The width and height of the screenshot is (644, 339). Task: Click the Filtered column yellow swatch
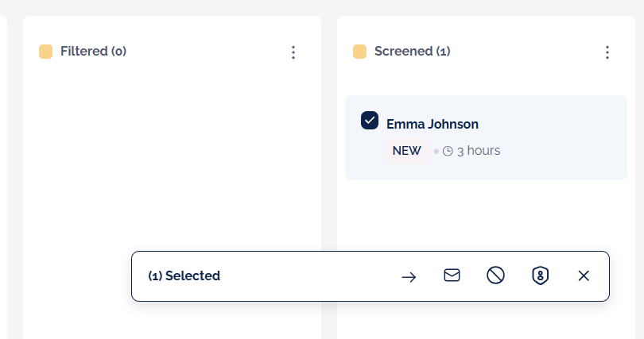46,52
